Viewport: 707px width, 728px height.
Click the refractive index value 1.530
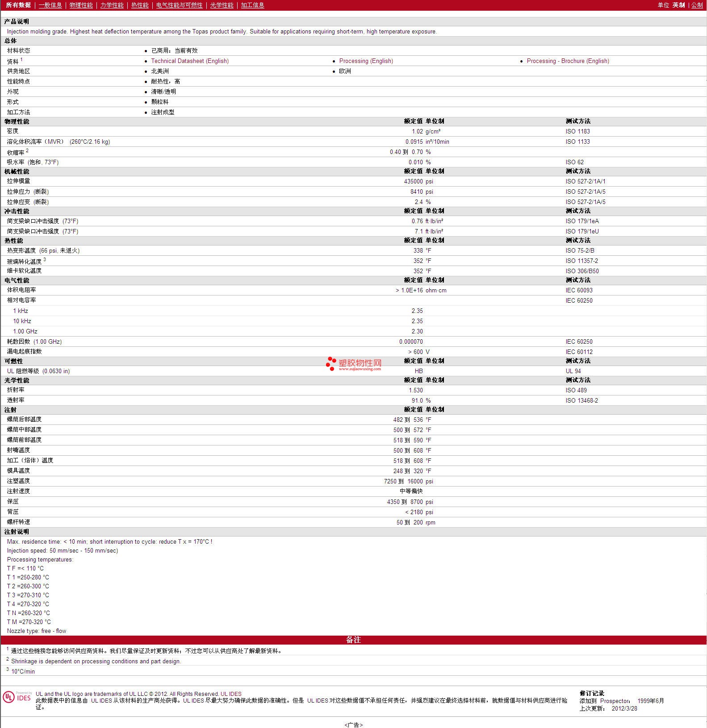pyautogui.click(x=416, y=390)
